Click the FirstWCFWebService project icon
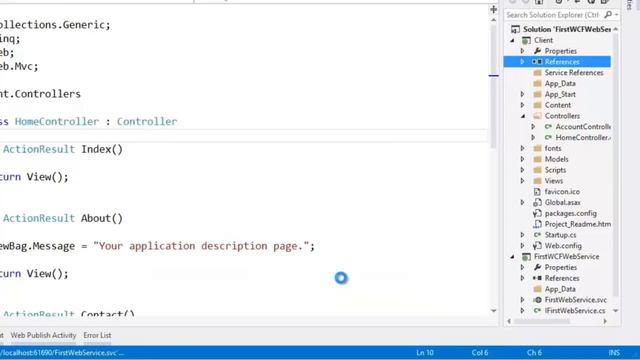 527,256
